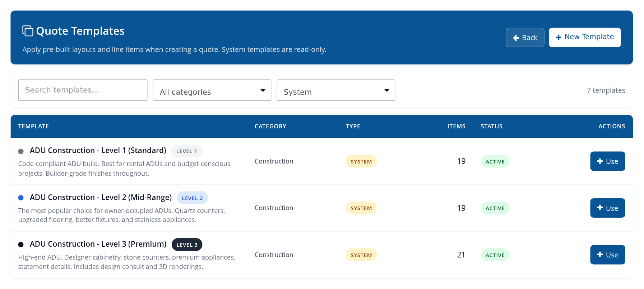This screenshot has width=644, height=289.
Task: Click the CATEGORY column header
Action: pos(270,126)
